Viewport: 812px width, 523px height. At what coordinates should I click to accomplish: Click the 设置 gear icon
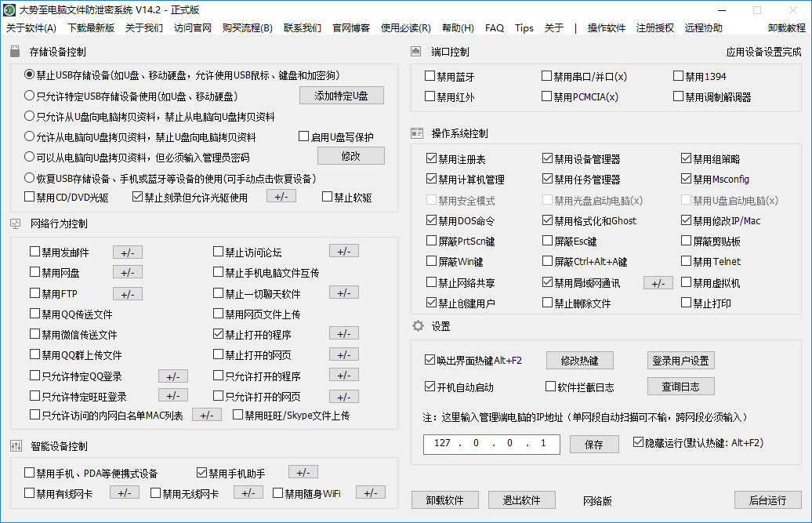(416, 326)
